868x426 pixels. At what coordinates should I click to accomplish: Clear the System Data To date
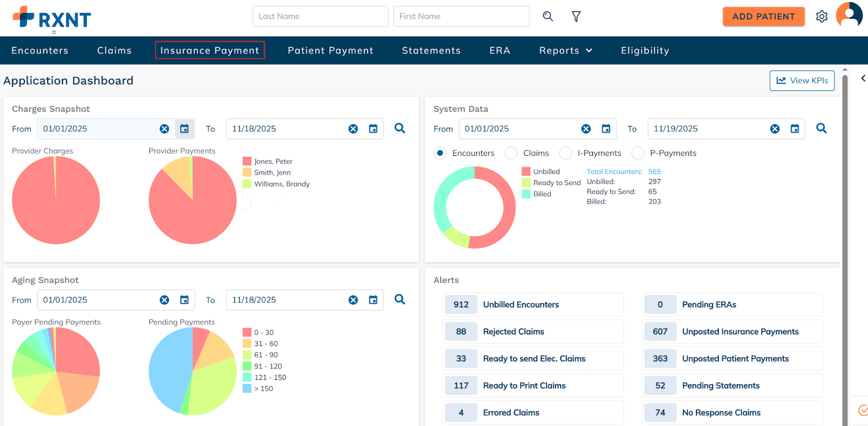[775, 129]
